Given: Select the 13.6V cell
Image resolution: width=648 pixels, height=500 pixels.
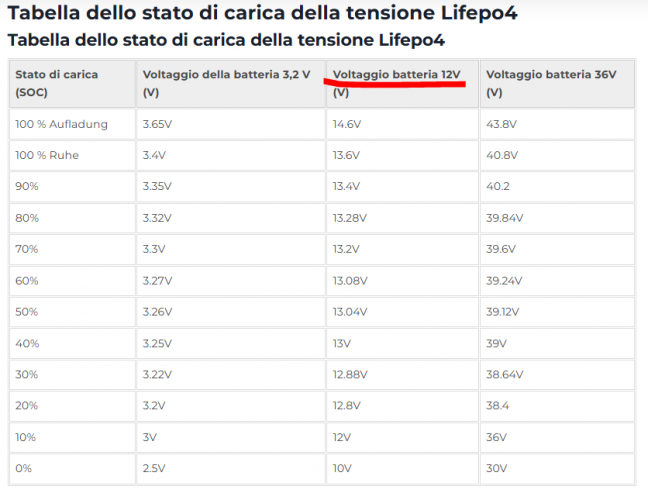Looking at the screenshot, I should (x=347, y=155).
